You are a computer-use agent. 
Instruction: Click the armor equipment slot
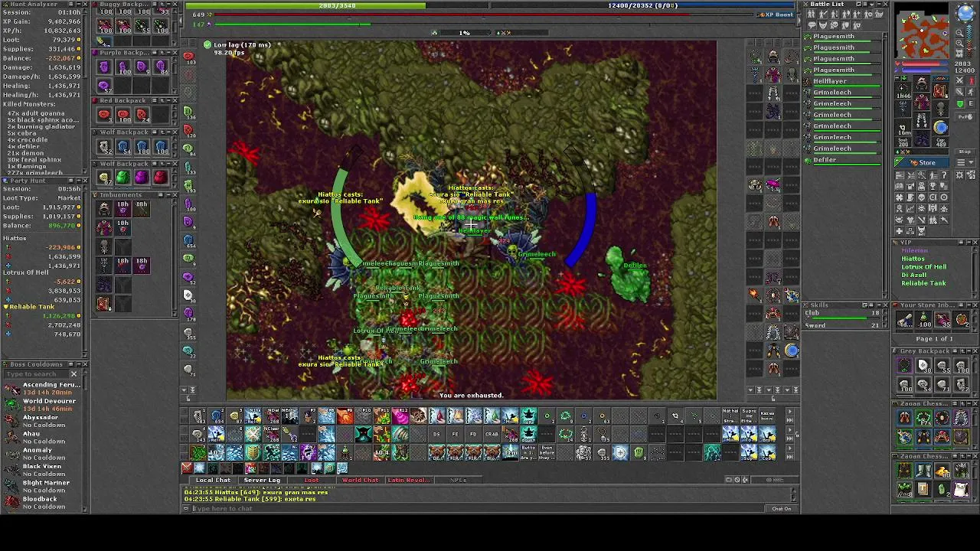pyautogui.click(x=922, y=102)
